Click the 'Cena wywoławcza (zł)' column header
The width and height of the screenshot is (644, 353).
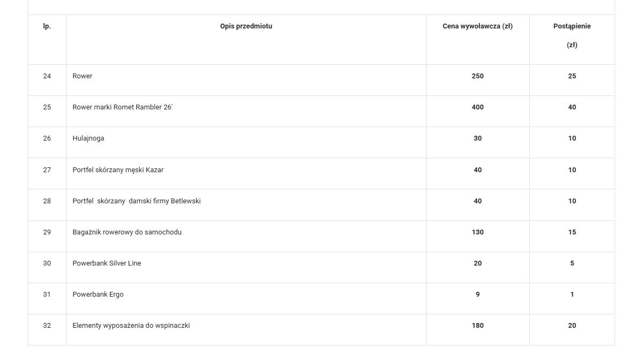[477, 26]
